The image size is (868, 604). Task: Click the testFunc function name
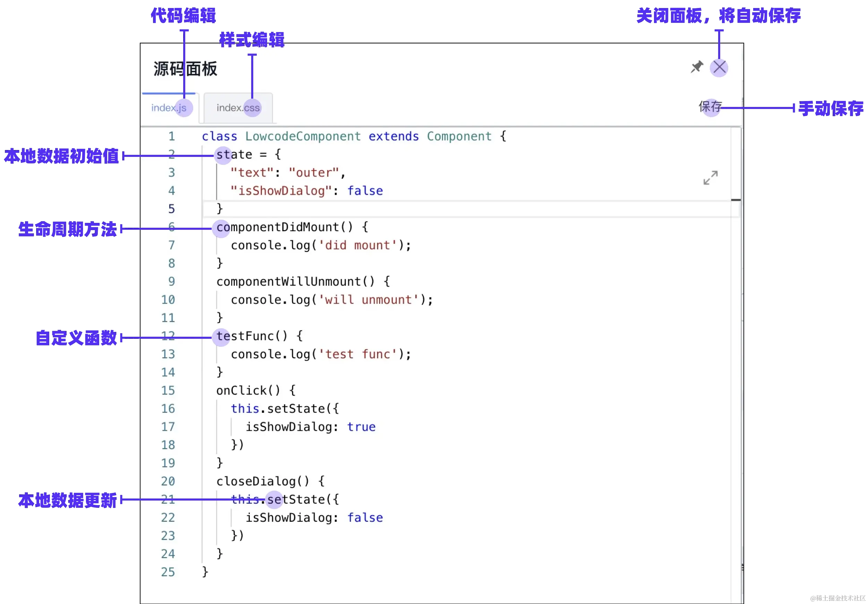[245, 336]
